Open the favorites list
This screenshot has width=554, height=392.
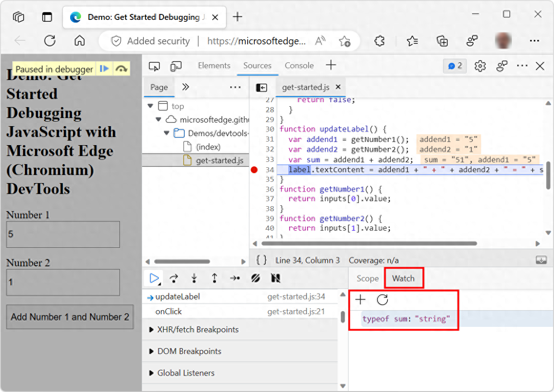(412, 41)
